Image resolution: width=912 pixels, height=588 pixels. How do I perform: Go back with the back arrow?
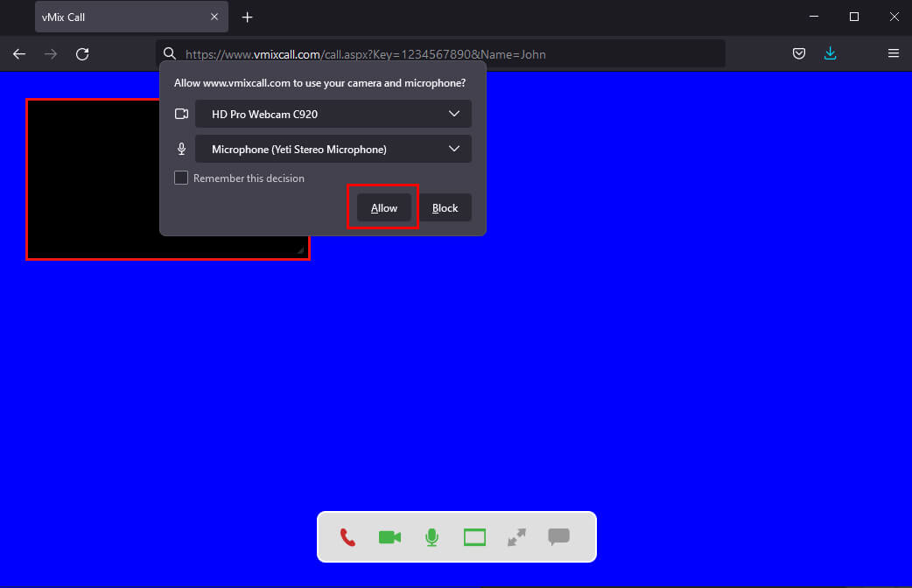pyautogui.click(x=19, y=54)
